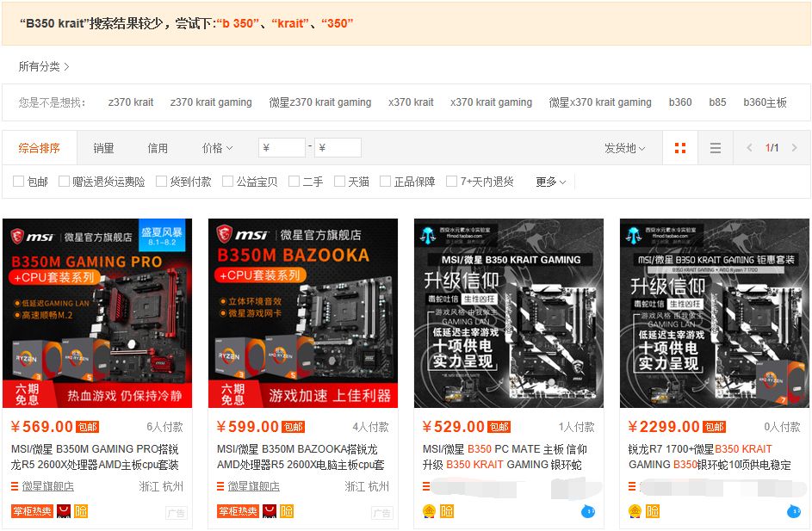812x531 pixels.
Task: Click maximum price input field
Action: (x=338, y=148)
